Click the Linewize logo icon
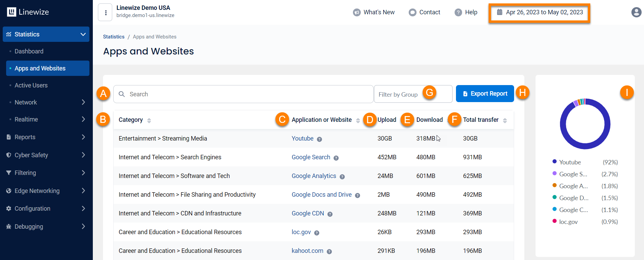 point(12,12)
